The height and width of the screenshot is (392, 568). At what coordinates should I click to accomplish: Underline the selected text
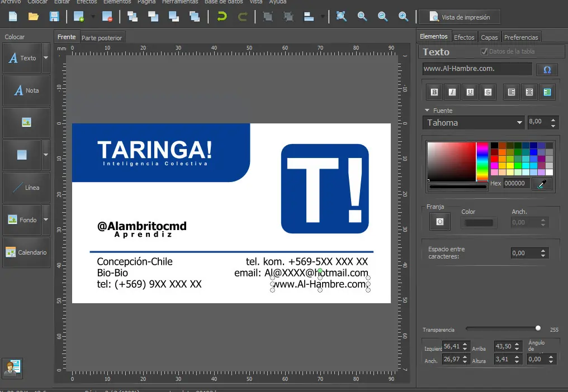pos(470,92)
